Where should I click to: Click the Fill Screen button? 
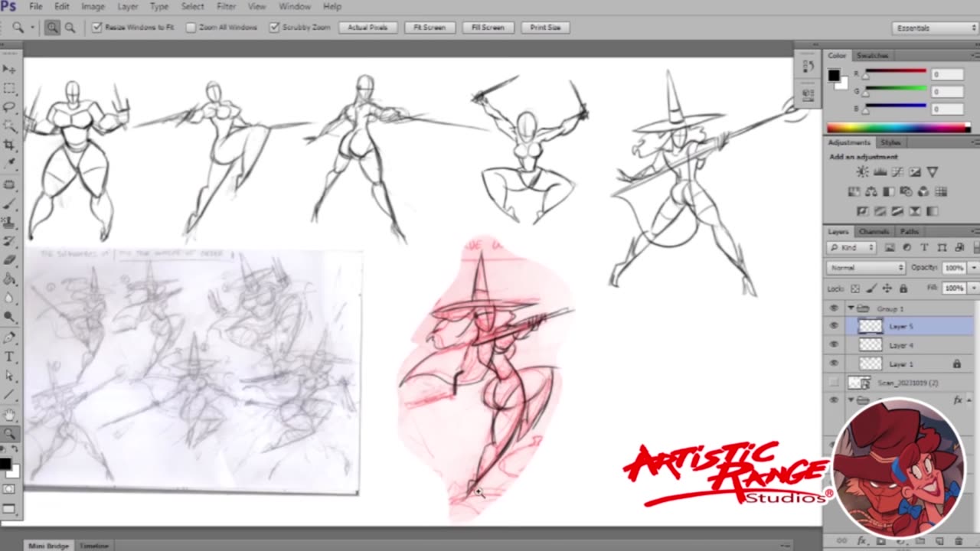pos(488,28)
